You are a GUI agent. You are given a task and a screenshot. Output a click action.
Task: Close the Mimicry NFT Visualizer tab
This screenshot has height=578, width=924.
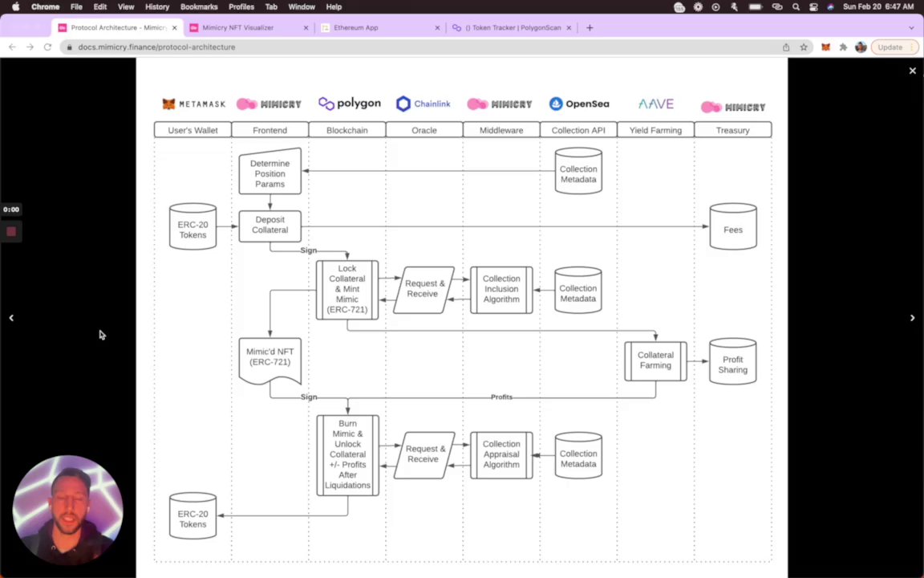pos(306,28)
